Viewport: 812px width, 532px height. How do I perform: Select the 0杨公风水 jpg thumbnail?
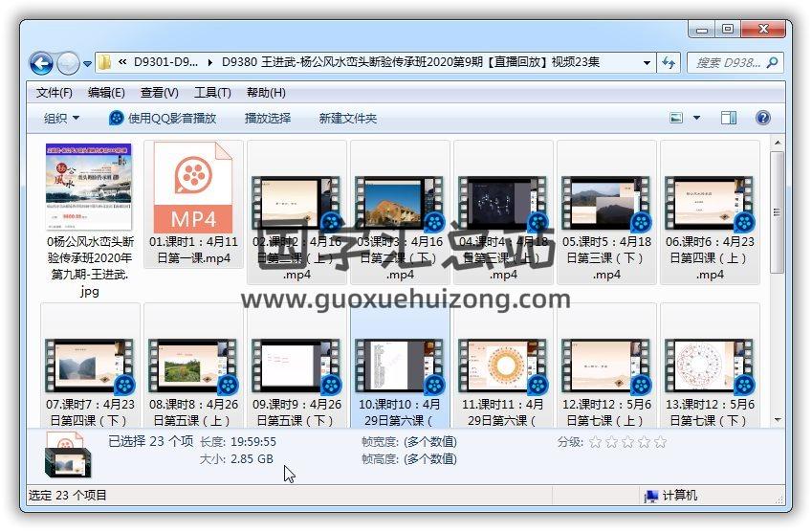[x=89, y=187]
